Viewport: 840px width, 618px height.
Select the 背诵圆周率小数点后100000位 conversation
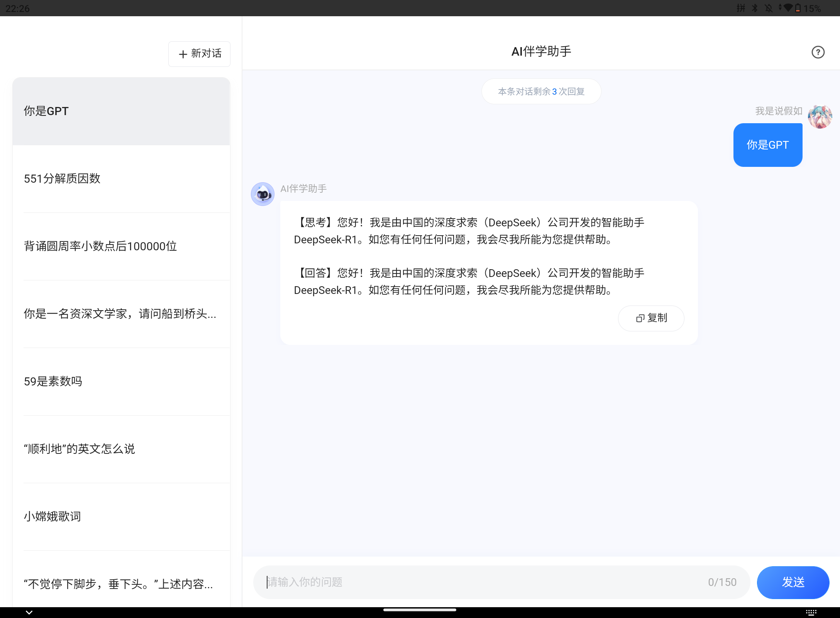(121, 246)
